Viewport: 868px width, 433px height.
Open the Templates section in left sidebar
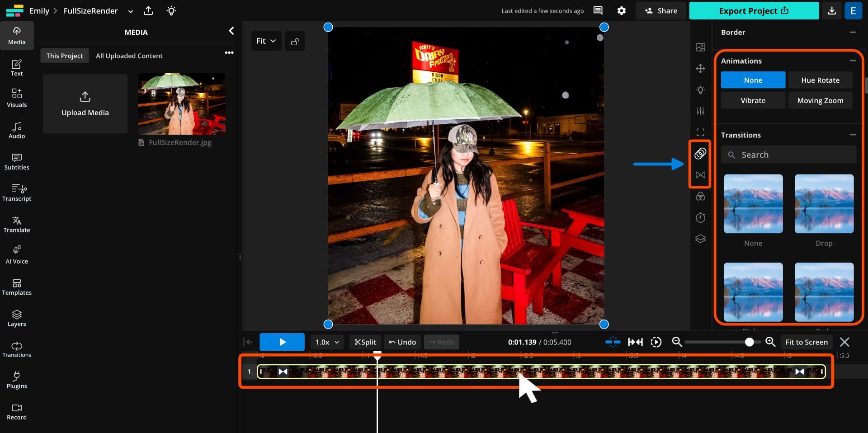(17, 287)
